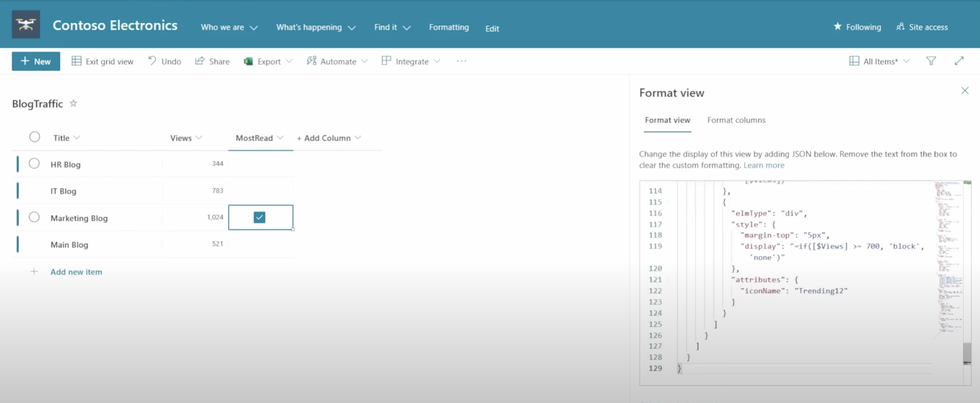Screen dimensions: 980x403
Task: Expand content with diagonal arrows icon
Action: [x=959, y=61]
